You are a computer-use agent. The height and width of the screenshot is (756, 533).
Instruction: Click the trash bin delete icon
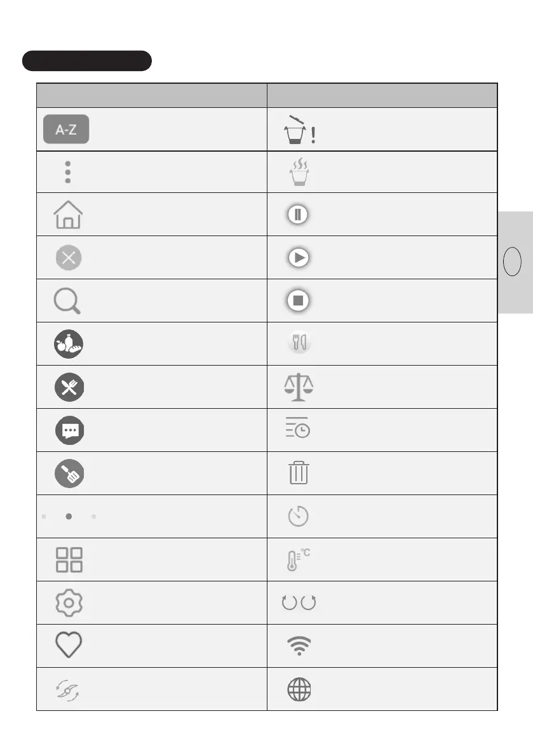tap(298, 474)
